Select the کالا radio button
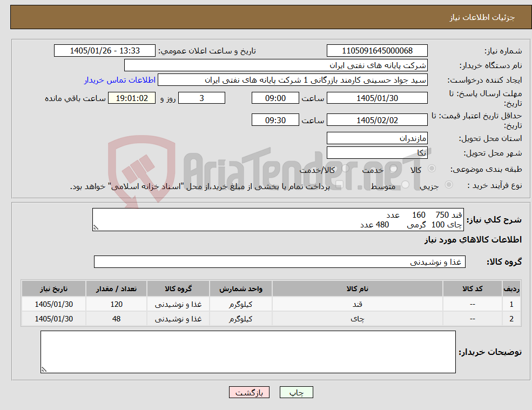 432,169
